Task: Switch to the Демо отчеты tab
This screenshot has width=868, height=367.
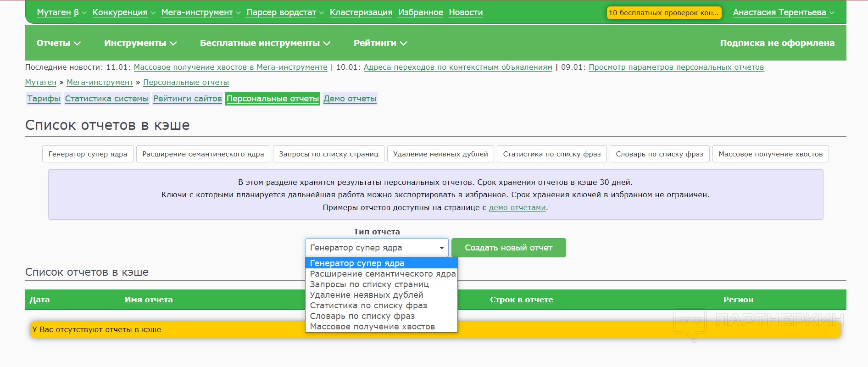Action: click(x=350, y=99)
